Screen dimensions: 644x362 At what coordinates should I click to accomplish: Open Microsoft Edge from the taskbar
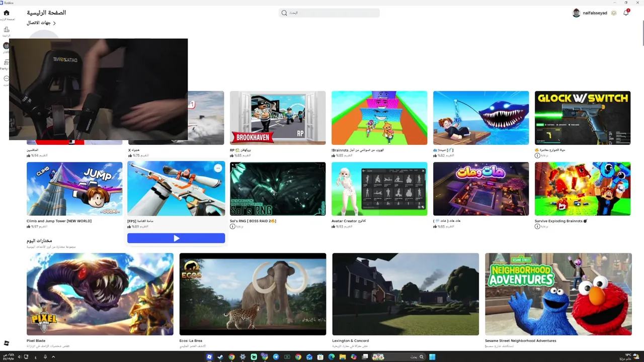[x=331, y=357]
